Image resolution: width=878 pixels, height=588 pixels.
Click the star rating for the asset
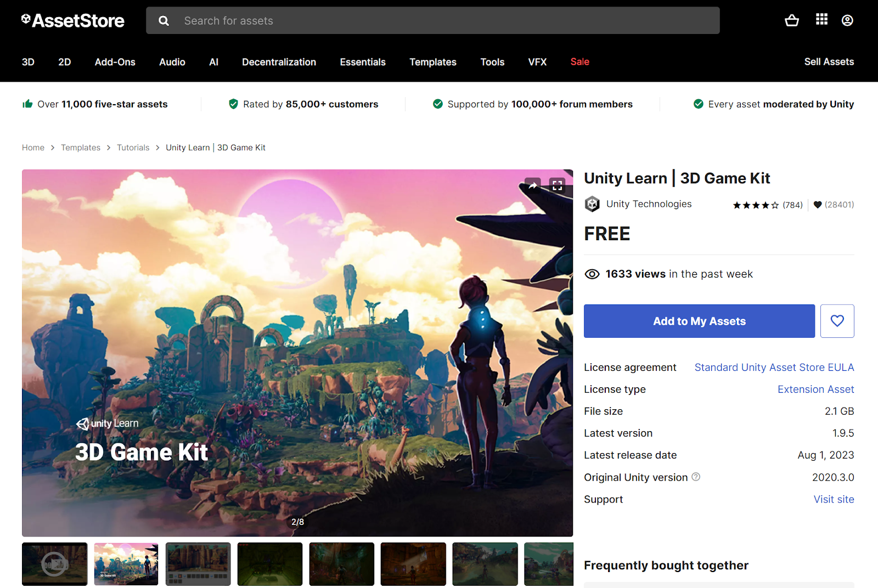point(756,205)
